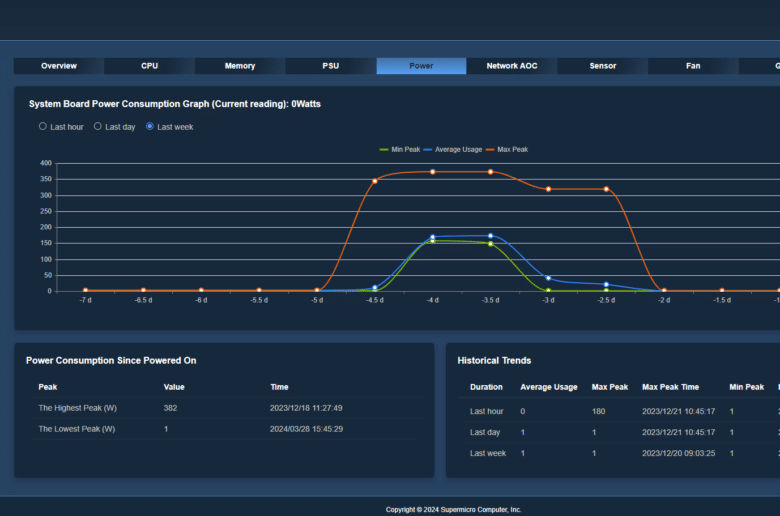Click the timestamp 2023/12/18 11:27:49
Screen dimensions: 780x516
point(306,408)
